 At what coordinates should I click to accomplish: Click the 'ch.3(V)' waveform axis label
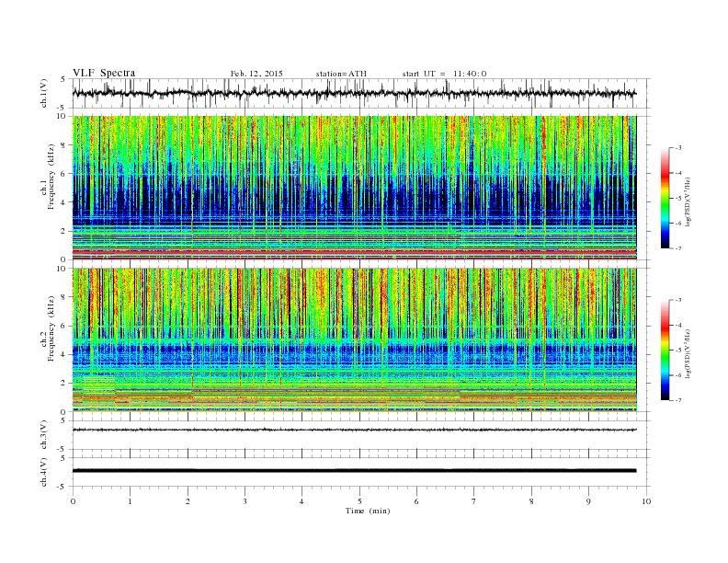coord(44,435)
